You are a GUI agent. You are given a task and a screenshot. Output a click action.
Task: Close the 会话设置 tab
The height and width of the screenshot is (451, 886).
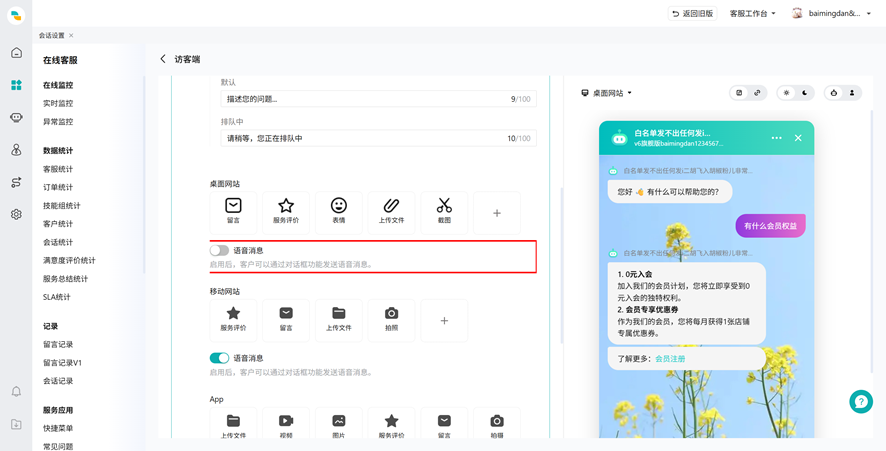(x=71, y=35)
